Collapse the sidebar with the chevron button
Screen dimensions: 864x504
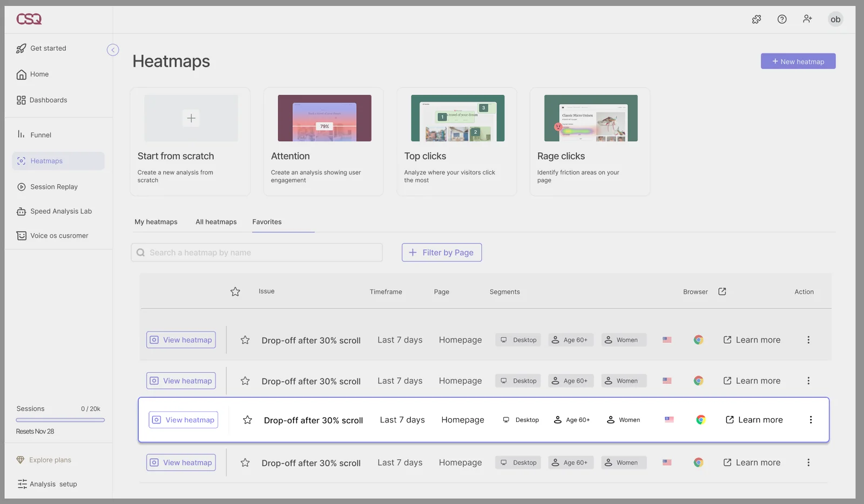[113, 50]
